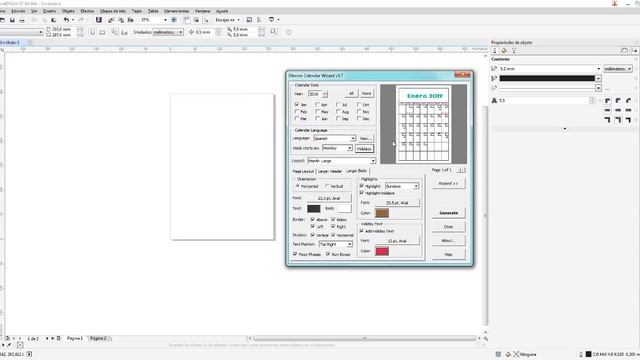Image resolution: width=640 pixels, height=360 pixels.
Task: Switch to the Page Layout tab in the wizard
Action: click(x=303, y=171)
